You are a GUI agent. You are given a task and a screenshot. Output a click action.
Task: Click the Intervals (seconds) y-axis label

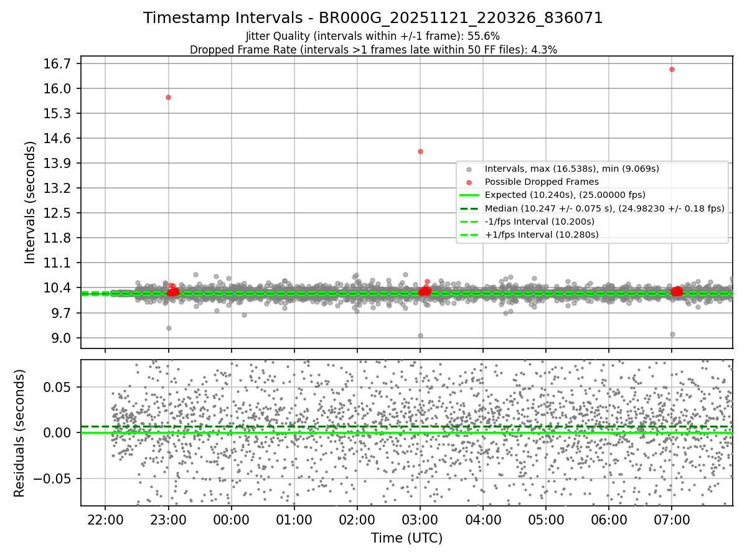[30, 202]
